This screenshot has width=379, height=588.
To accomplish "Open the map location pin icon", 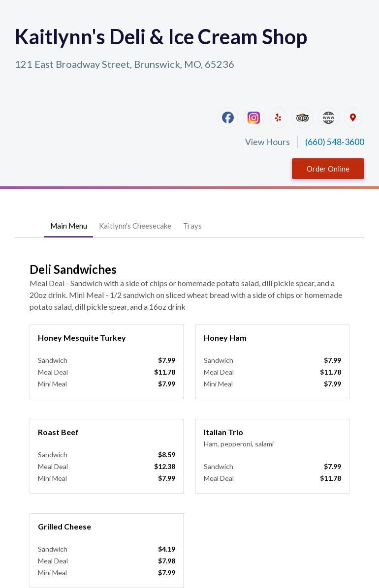I will click(x=353, y=118).
